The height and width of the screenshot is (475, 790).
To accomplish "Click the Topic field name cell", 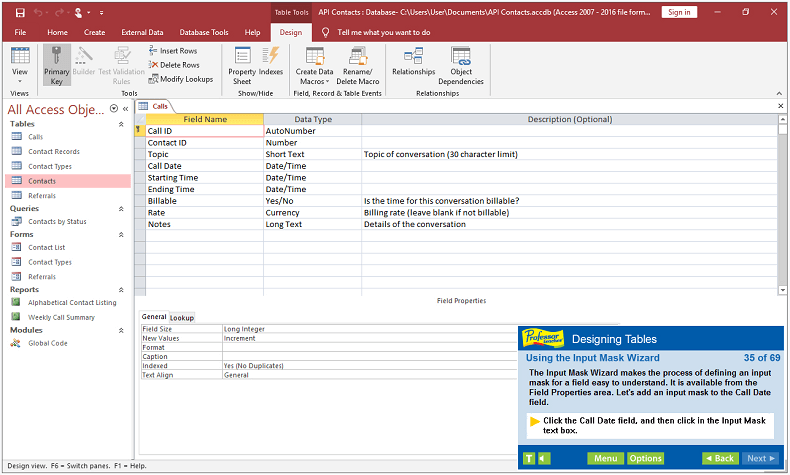I will click(204, 154).
